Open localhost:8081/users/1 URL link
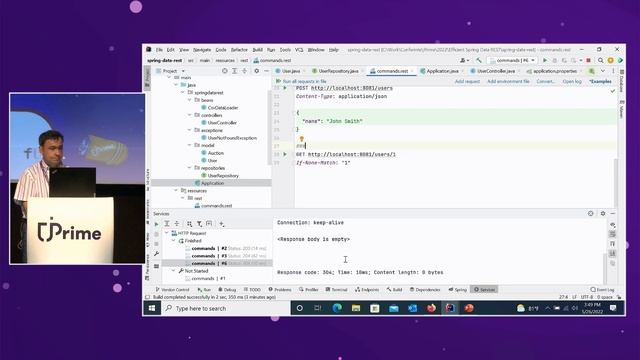Viewport: 640px width, 360px height. (351, 154)
